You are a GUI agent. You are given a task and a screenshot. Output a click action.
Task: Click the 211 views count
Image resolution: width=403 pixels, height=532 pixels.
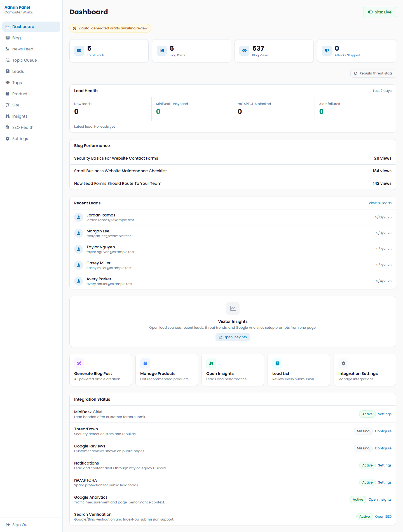point(383,158)
